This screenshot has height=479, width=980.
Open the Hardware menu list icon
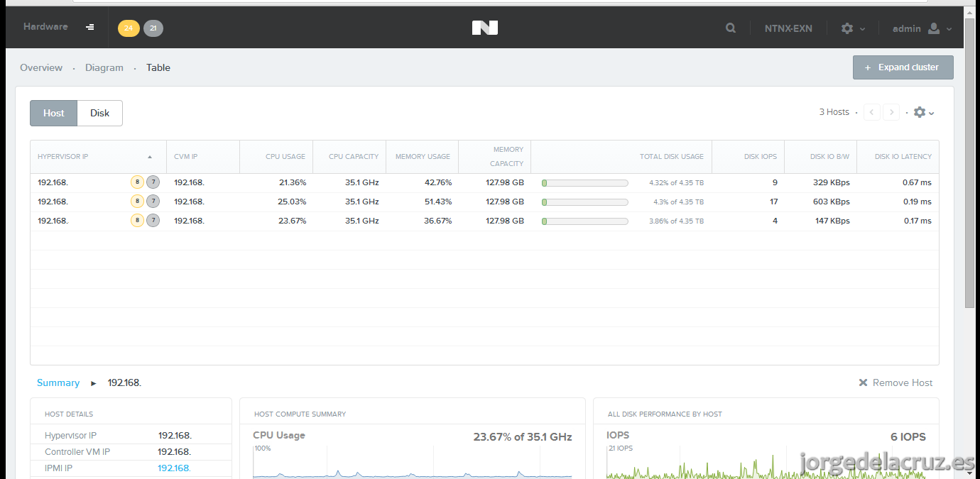click(90, 27)
